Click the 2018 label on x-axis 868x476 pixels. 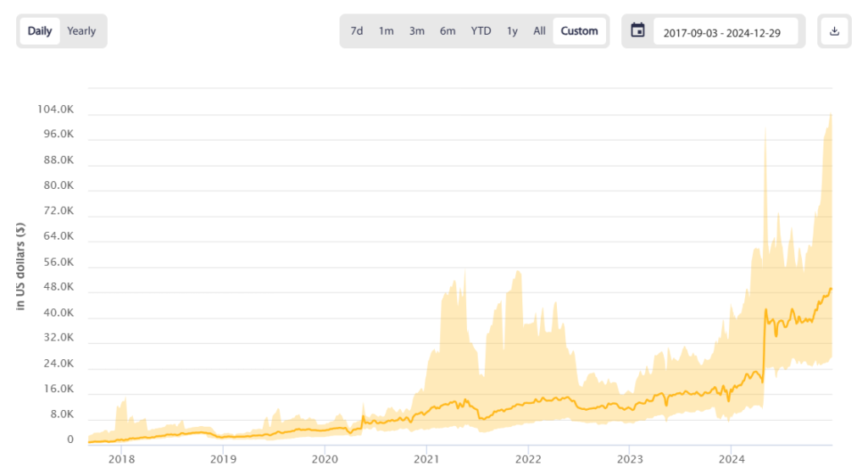click(x=121, y=459)
